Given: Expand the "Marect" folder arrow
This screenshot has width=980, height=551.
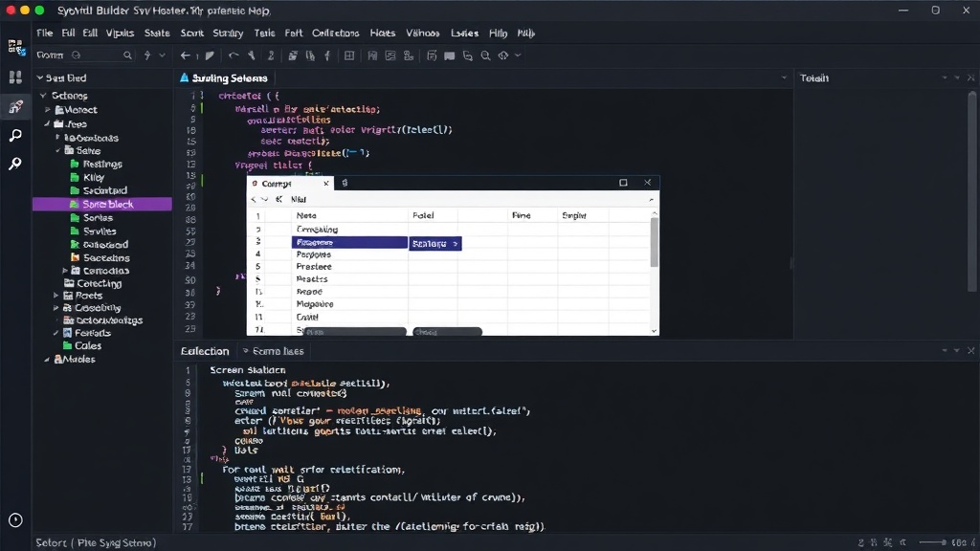Looking at the screenshot, I should point(48,109).
